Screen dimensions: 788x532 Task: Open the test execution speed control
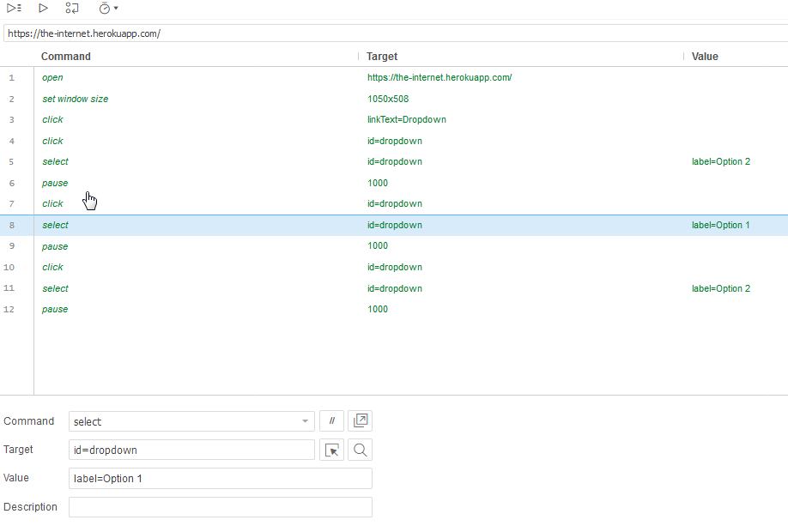coord(107,8)
